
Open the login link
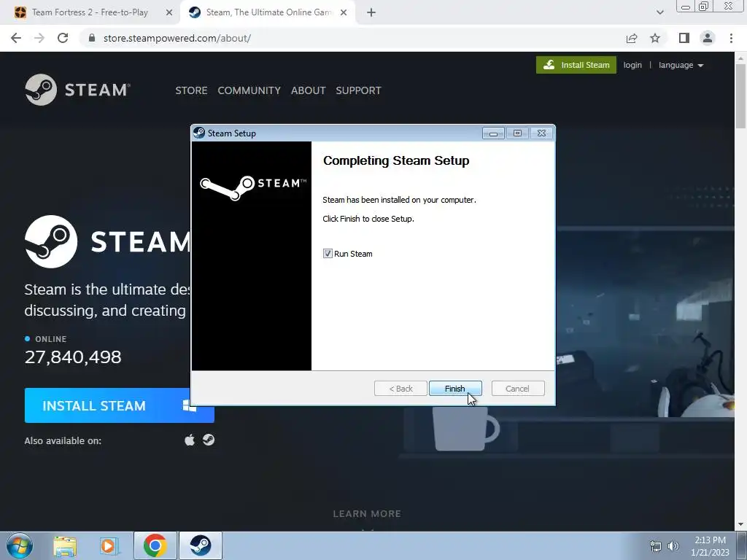pyautogui.click(x=632, y=65)
